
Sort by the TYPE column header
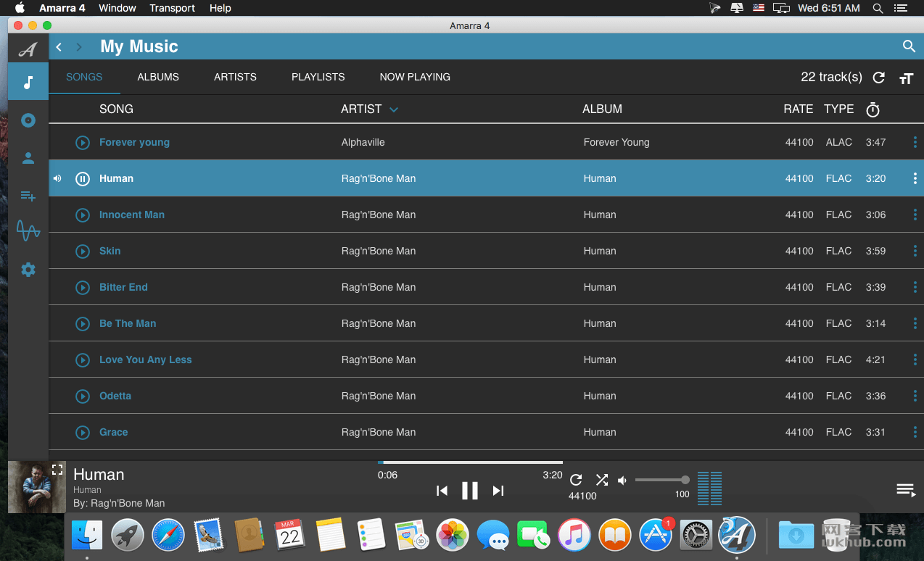coord(838,109)
